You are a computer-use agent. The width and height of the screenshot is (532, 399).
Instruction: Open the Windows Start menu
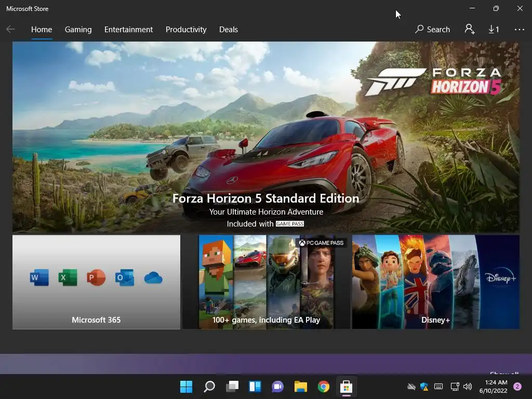tap(186, 387)
